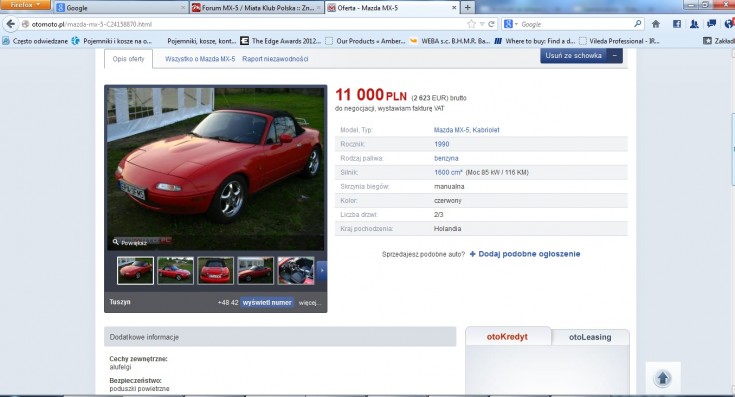Click the benzyna fuel type link
The width and height of the screenshot is (735, 397).
(x=446, y=158)
